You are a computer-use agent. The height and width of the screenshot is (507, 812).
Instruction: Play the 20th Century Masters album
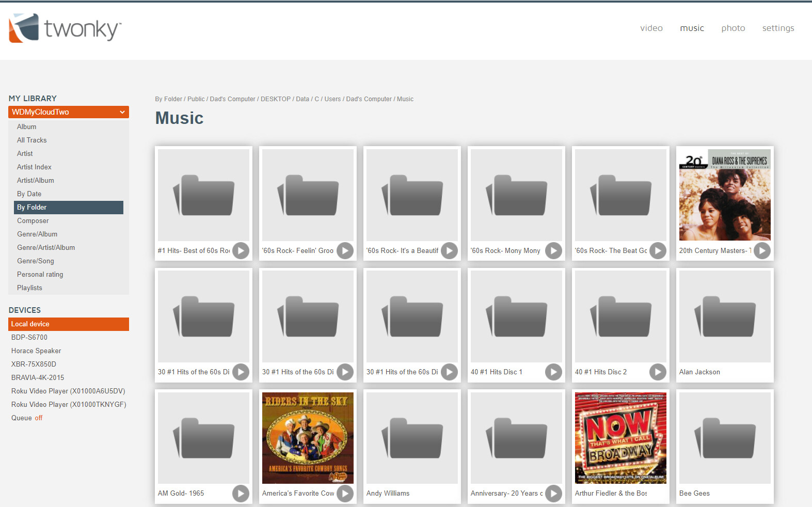tap(762, 251)
